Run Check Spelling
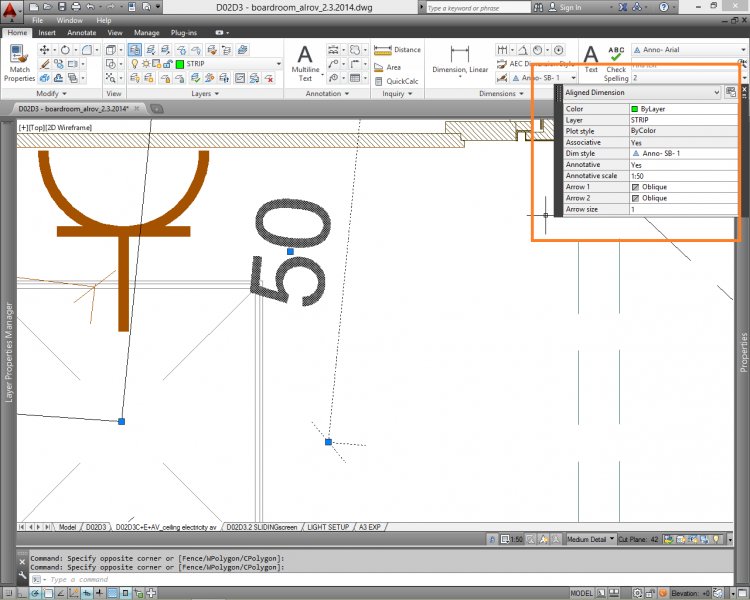The width and height of the screenshot is (750, 600). 616,62
